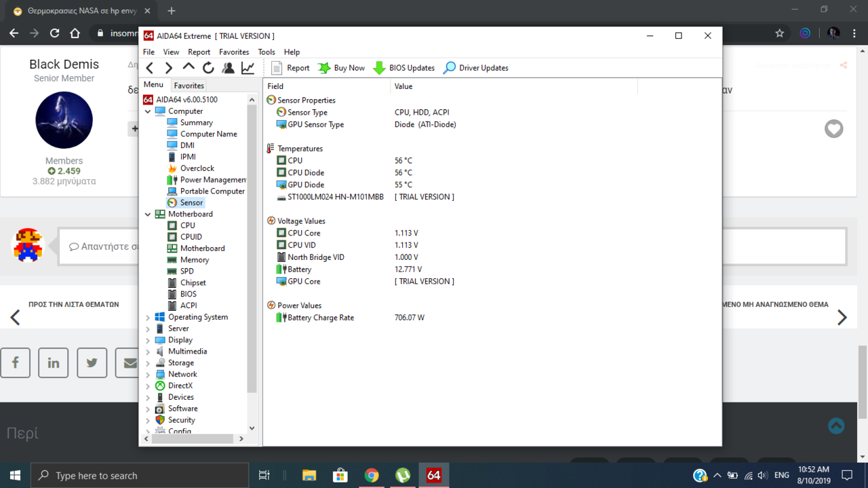Click the Buy Now toolbar button
868x488 pixels.
pyautogui.click(x=342, y=68)
